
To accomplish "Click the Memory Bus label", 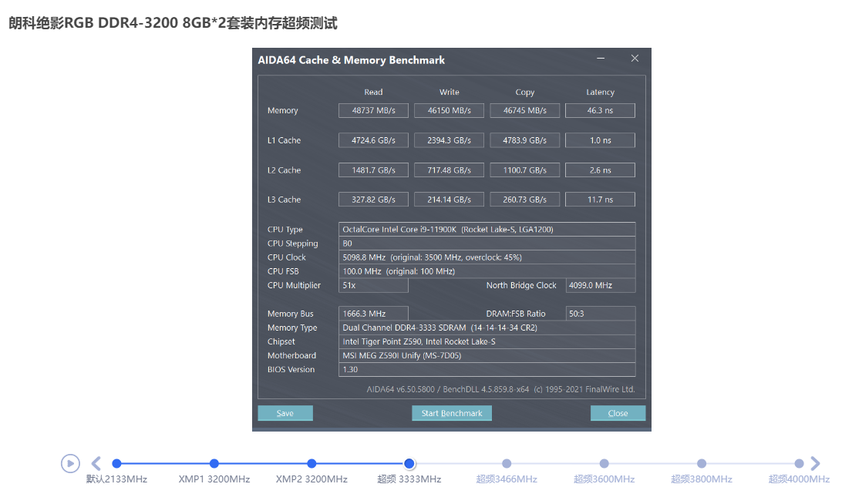I will 290,314.
